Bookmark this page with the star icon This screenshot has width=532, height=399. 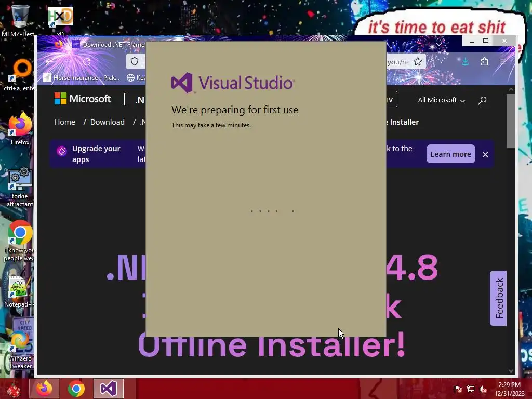[418, 61]
